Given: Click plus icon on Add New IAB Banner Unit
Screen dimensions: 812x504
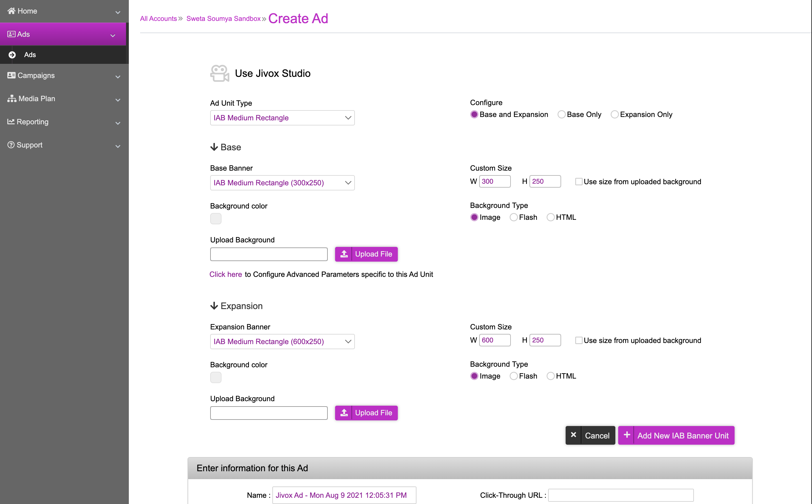Looking at the screenshot, I should coord(627,435).
